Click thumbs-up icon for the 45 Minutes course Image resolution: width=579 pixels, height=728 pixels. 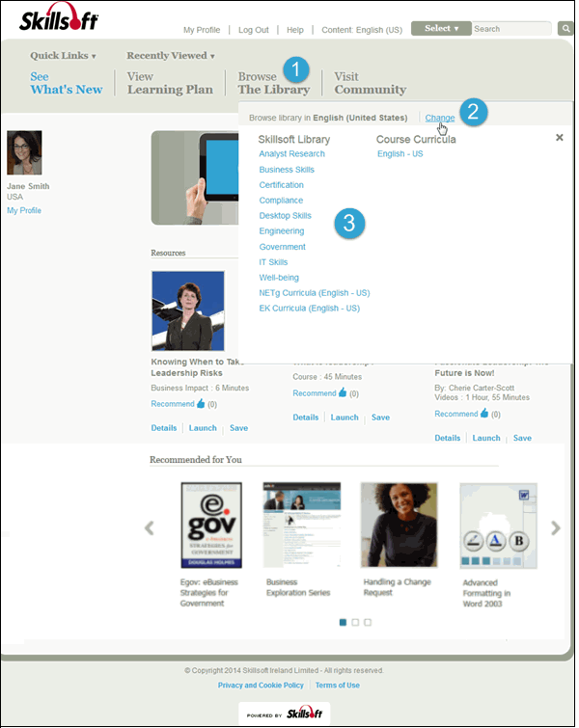(343, 393)
